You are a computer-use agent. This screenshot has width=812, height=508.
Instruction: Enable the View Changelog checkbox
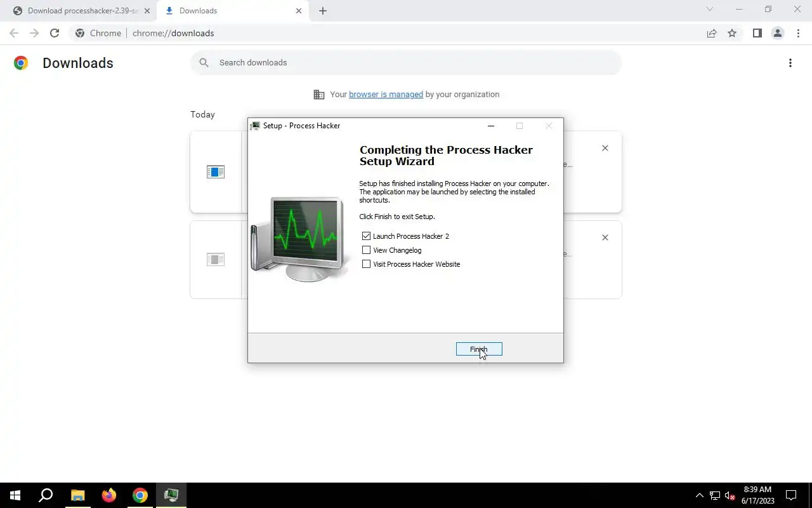pos(366,250)
